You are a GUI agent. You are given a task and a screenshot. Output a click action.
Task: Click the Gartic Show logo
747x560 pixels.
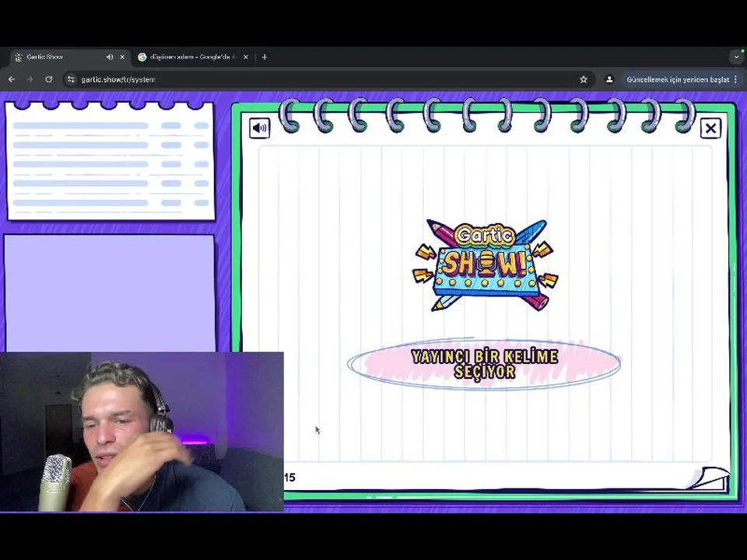pos(485,264)
